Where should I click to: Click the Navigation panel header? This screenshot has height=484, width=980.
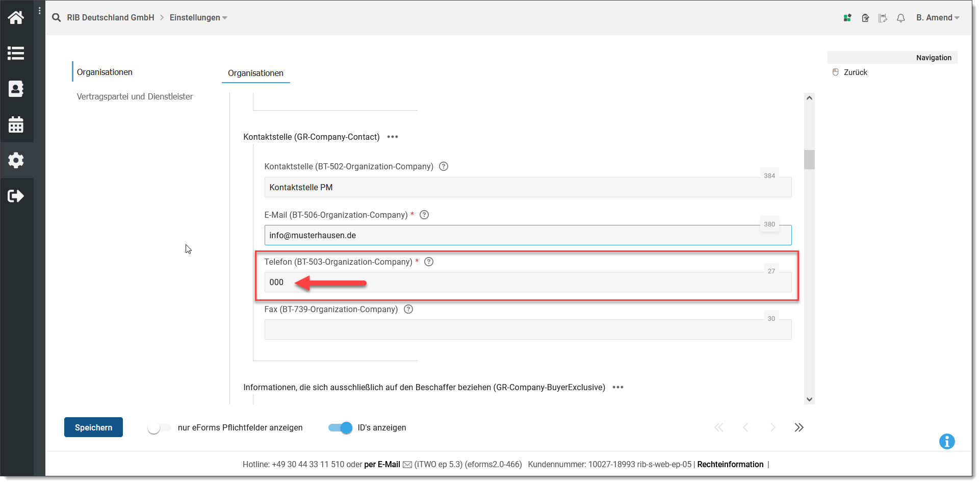click(x=892, y=58)
